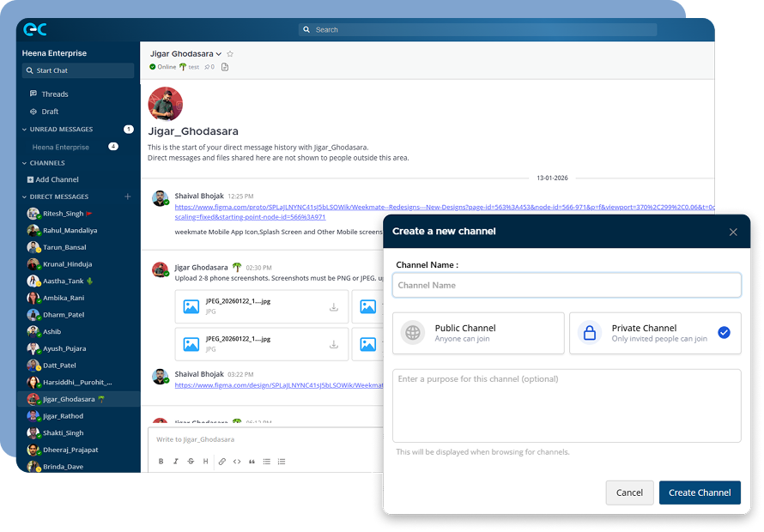This screenshot has width=764, height=532.
Task: Apply strikethrough formatting in composer
Action: click(x=190, y=462)
